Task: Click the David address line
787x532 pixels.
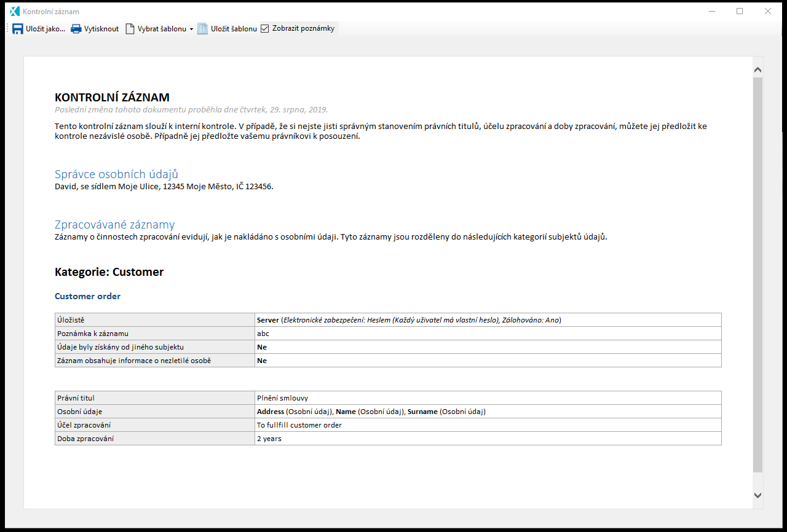Action: tap(164, 187)
